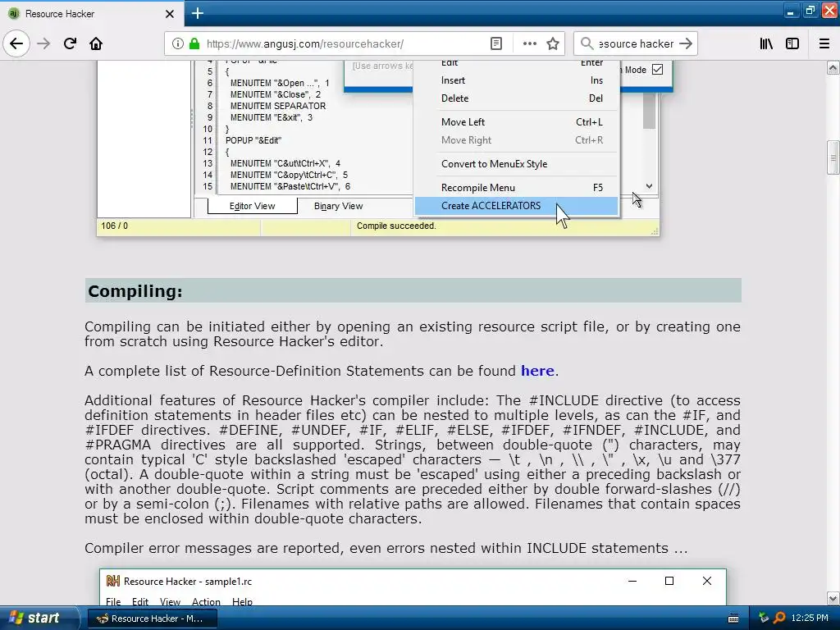
Task: Submit search with the arrow button
Action: point(686,43)
